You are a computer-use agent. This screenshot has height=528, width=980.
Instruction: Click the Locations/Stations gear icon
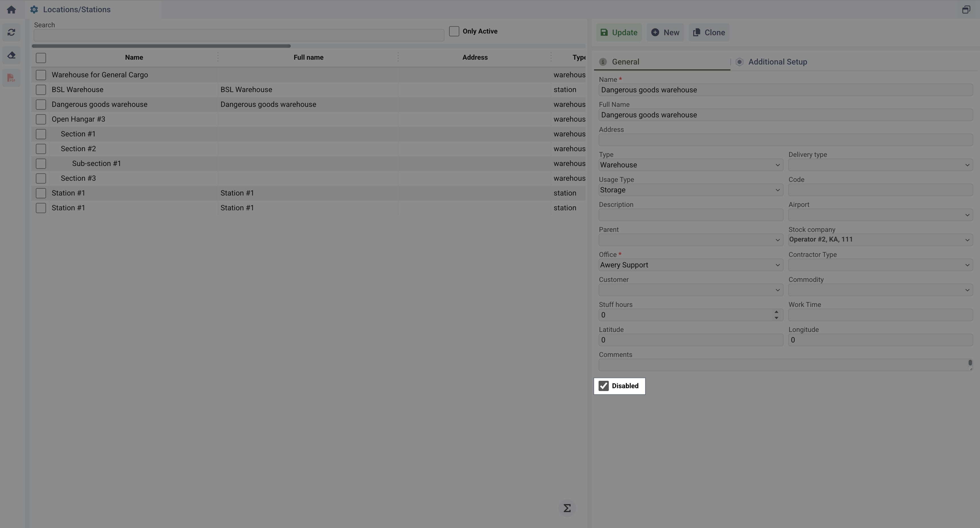coord(34,9)
